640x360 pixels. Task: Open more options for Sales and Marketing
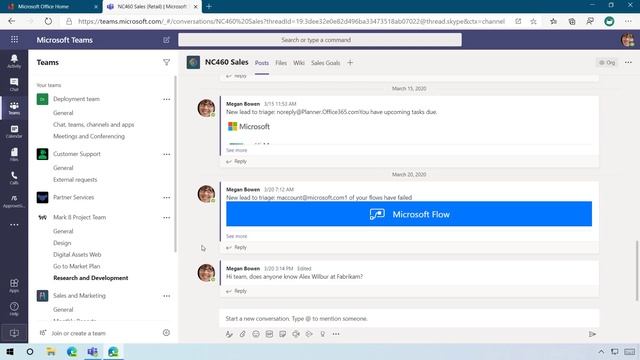click(x=167, y=296)
